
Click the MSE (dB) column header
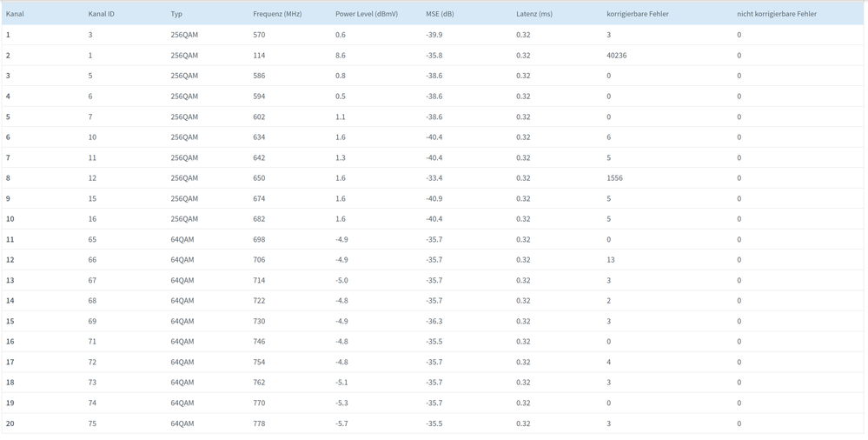tap(440, 14)
